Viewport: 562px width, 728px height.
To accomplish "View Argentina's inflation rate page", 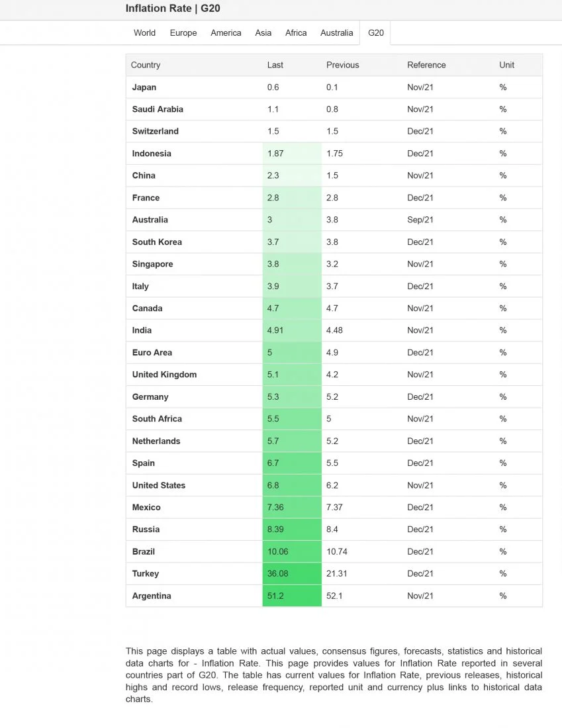I will (151, 596).
